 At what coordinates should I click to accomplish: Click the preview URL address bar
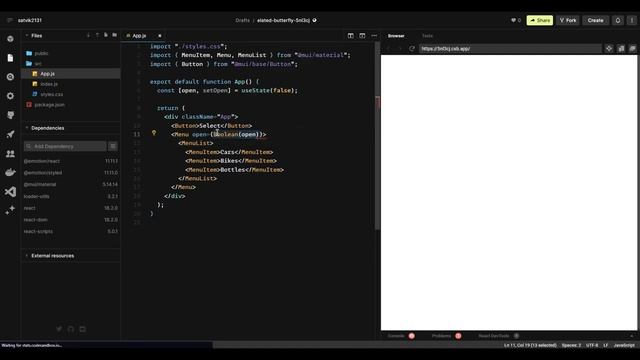[x=510, y=49]
